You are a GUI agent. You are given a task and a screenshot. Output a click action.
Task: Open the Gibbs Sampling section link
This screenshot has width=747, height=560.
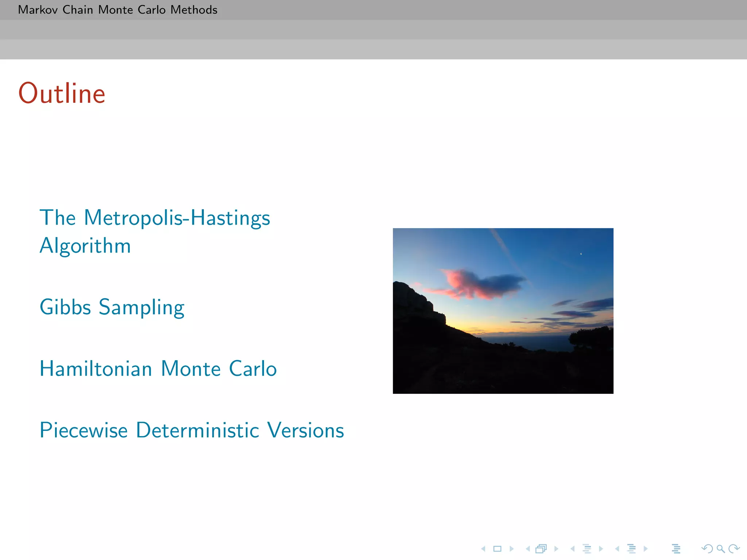pos(112,307)
